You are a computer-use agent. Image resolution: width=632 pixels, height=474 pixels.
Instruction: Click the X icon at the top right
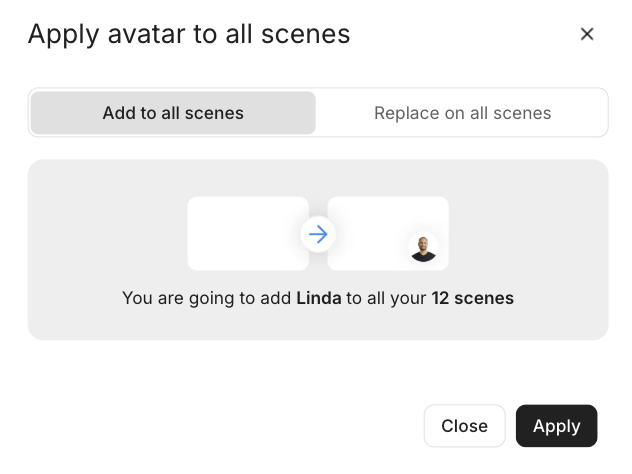tap(587, 34)
